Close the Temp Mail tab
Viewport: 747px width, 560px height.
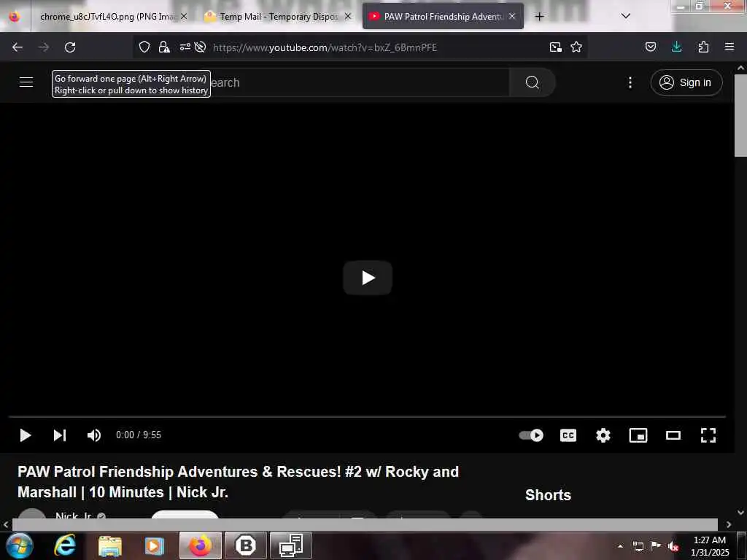(x=348, y=16)
